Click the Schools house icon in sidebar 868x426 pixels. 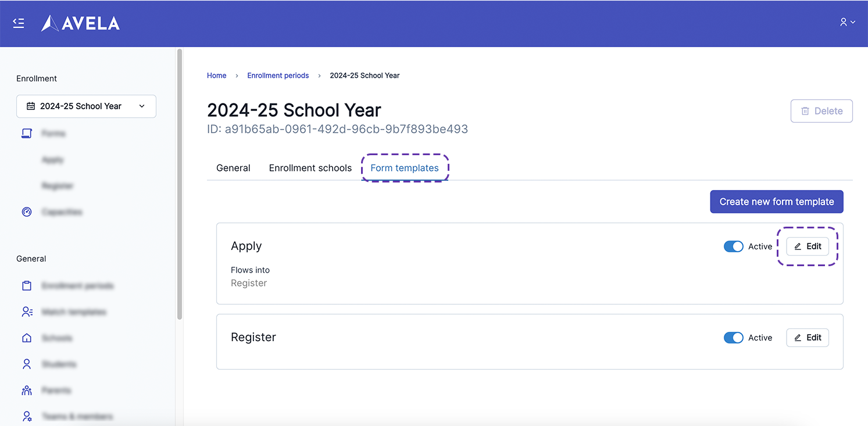(27, 338)
